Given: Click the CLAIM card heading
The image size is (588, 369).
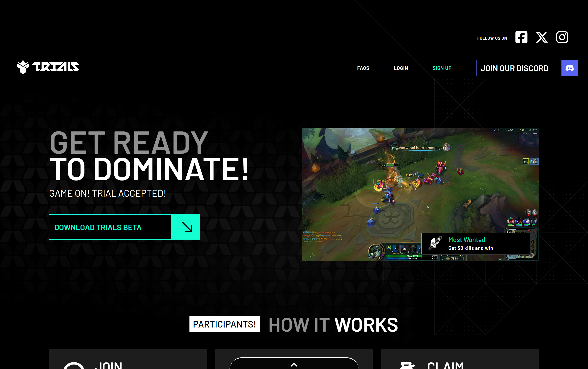Looking at the screenshot, I should pos(445,365).
